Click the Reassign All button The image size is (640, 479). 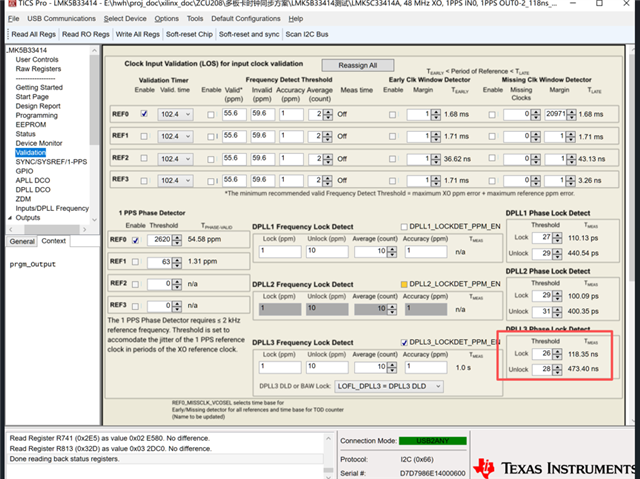[358, 65]
